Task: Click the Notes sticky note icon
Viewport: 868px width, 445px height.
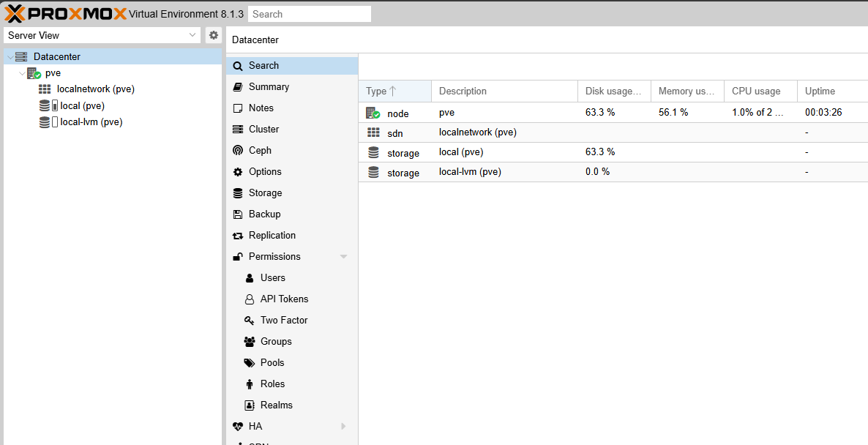Action: click(238, 108)
